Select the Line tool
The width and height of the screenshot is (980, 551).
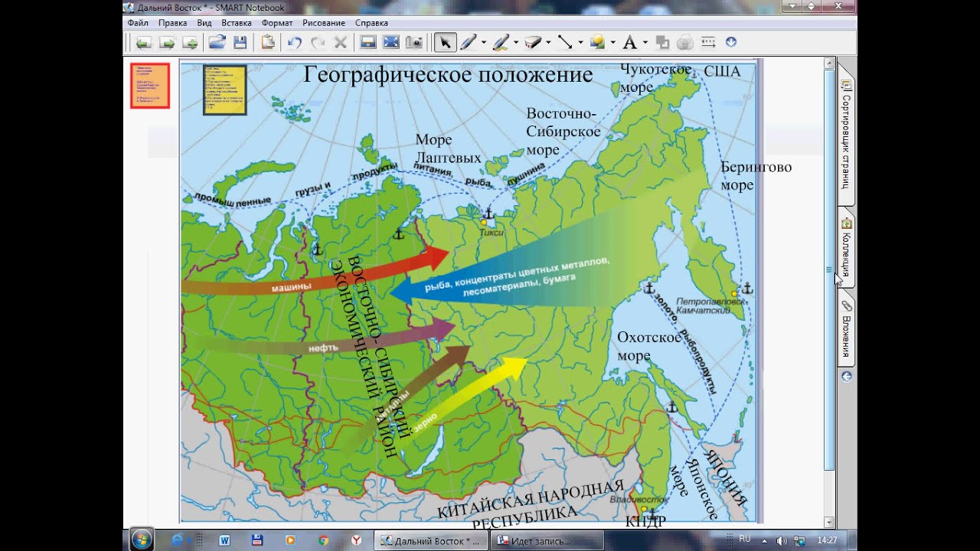tap(565, 43)
